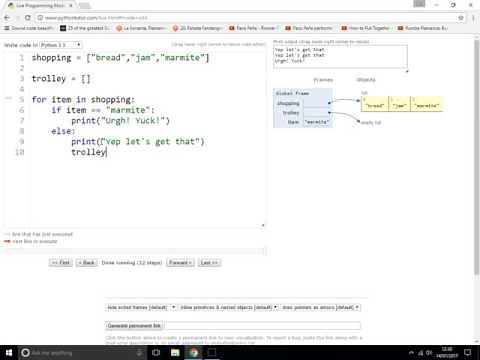Click the '< Back' step button
This screenshot has width=480, height=360.
click(87, 263)
